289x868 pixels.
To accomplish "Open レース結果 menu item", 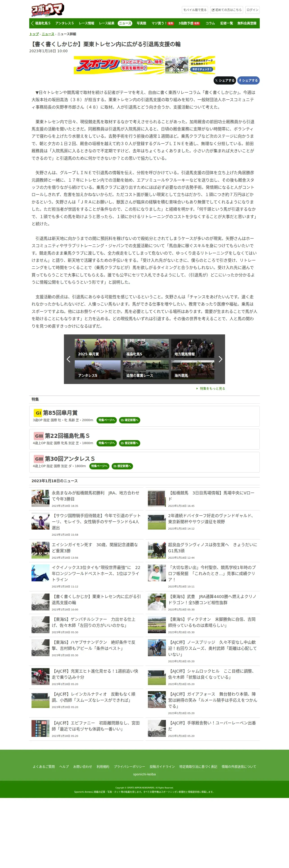I will click(107, 23).
